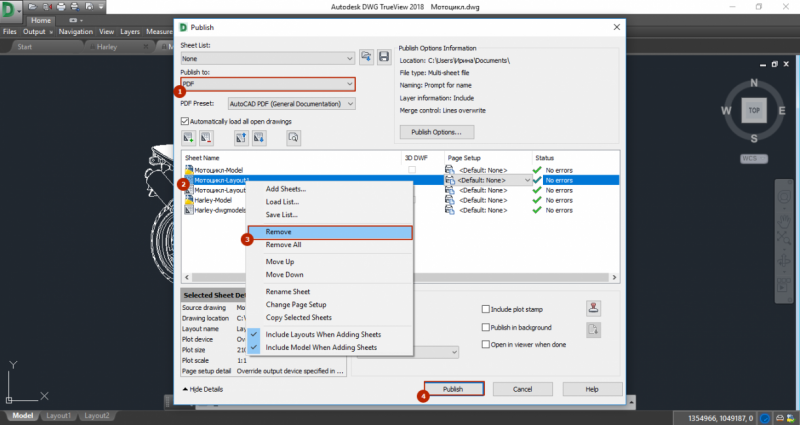Click the Publish button

click(454, 389)
